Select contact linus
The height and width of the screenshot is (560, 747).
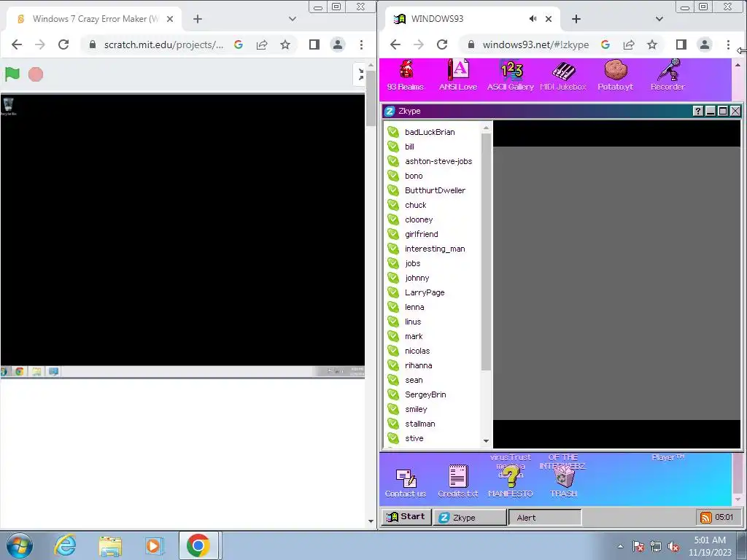point(413,322)
